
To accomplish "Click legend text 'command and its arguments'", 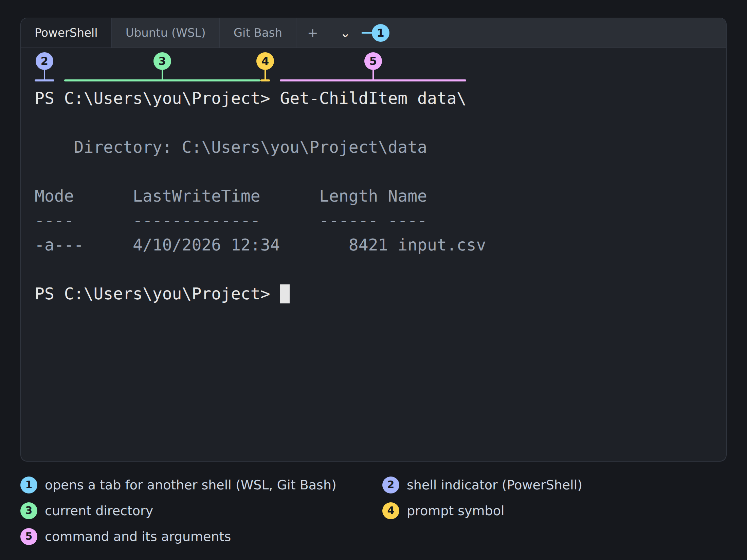I will coord(138,537).
